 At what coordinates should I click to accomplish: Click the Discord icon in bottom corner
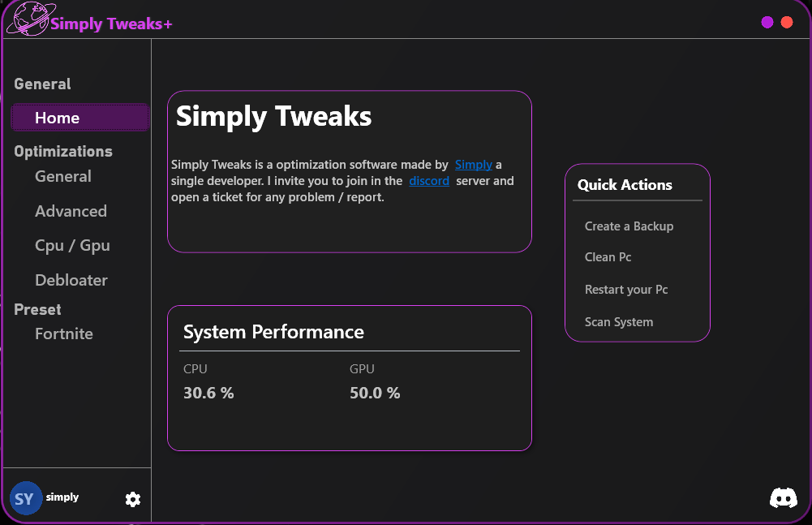[783, 498]
